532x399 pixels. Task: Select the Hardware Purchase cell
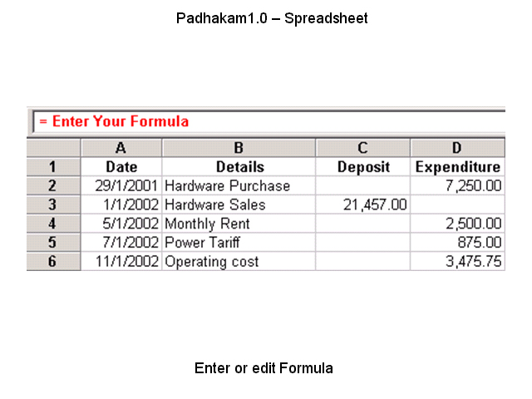pos(239,185)
